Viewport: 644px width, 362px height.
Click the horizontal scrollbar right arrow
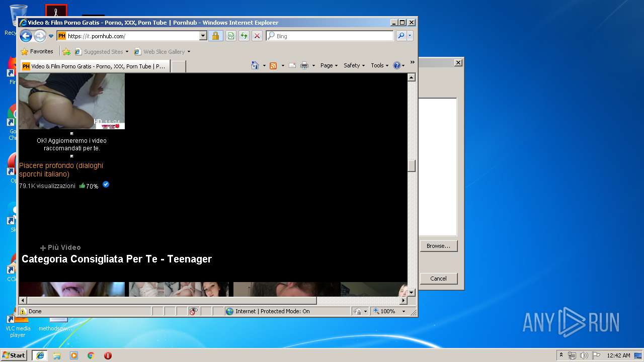403,301
